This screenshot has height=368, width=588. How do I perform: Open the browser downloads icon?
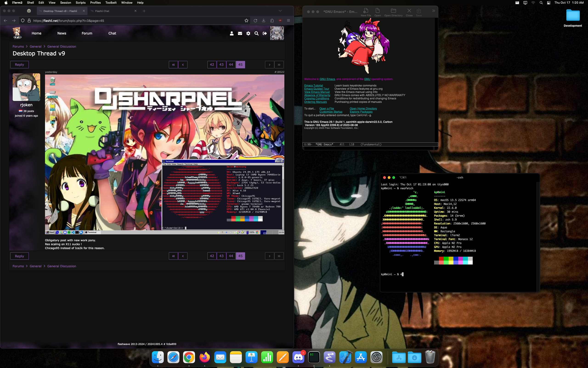click(264, 21)
